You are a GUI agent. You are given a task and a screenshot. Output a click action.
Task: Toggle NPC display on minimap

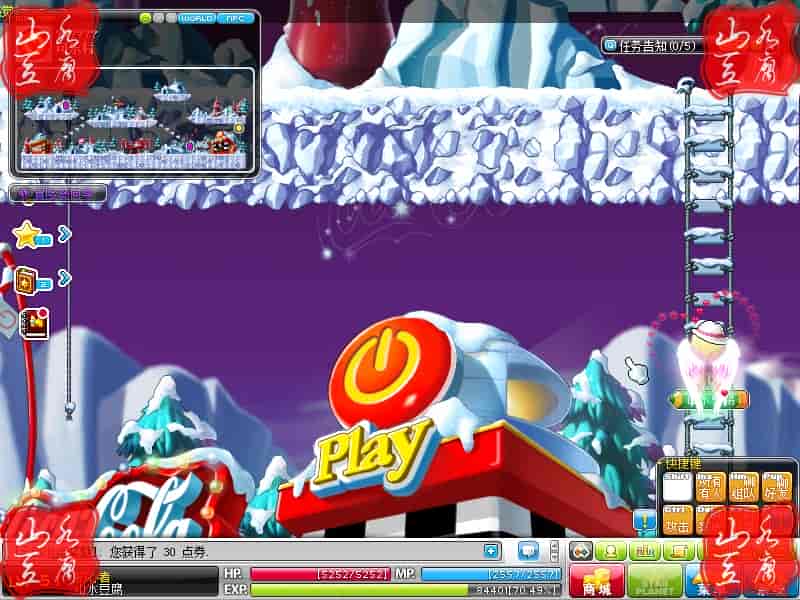pyautogui.click(x=238, y=18)
